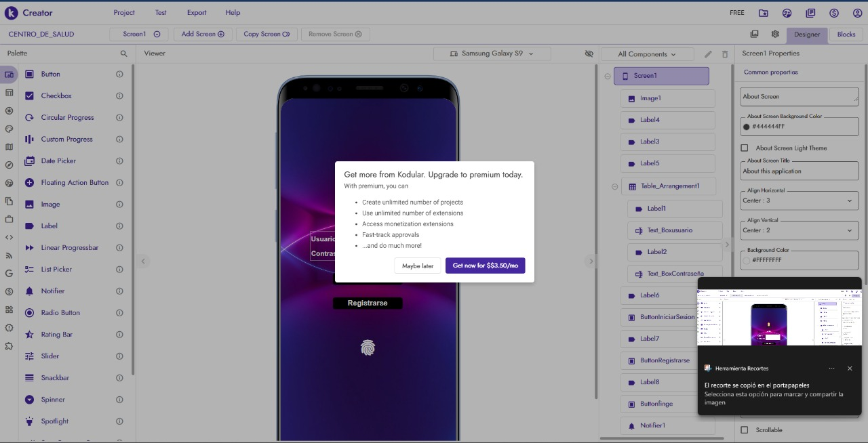Collapse the Table_Arrangement1 tree node

point(615,186)
